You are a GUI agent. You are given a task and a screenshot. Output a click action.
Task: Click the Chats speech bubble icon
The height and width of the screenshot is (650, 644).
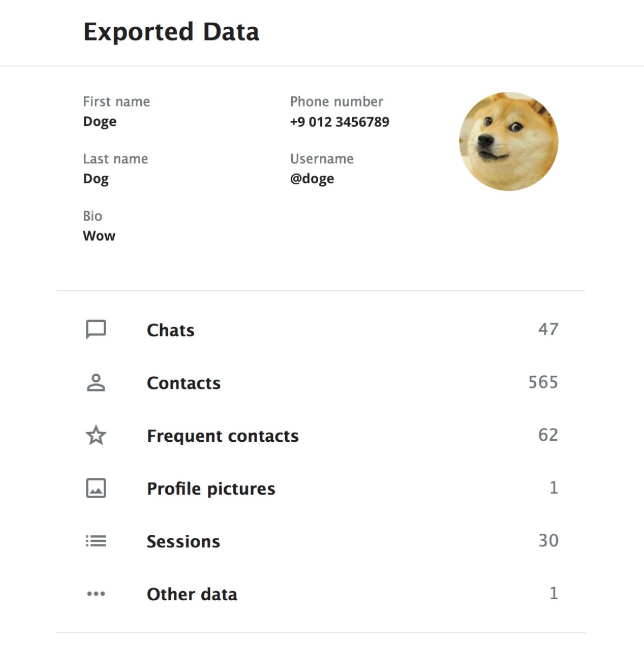coord(96,329)
